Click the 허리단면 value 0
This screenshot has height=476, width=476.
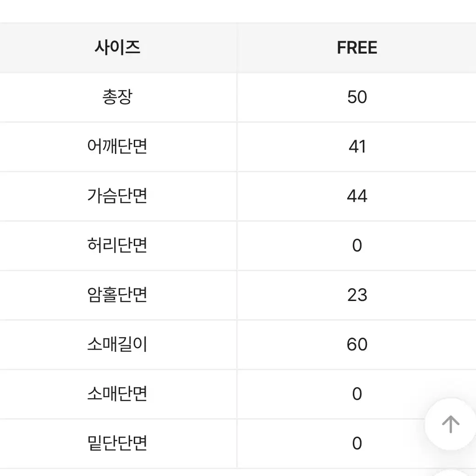357,245
